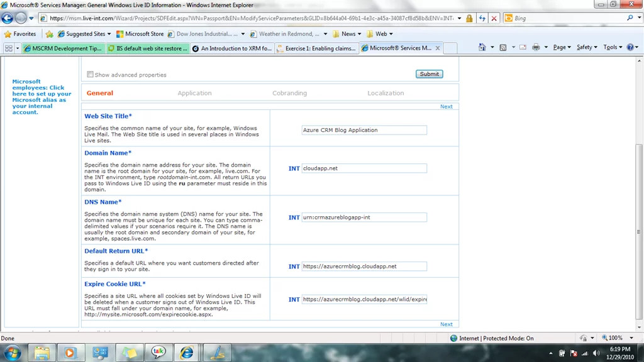Expand Weather in Redmond dropdown arrow
This screenshot has width=644, height=362.
pyautogui.click(x=325, y=34)
